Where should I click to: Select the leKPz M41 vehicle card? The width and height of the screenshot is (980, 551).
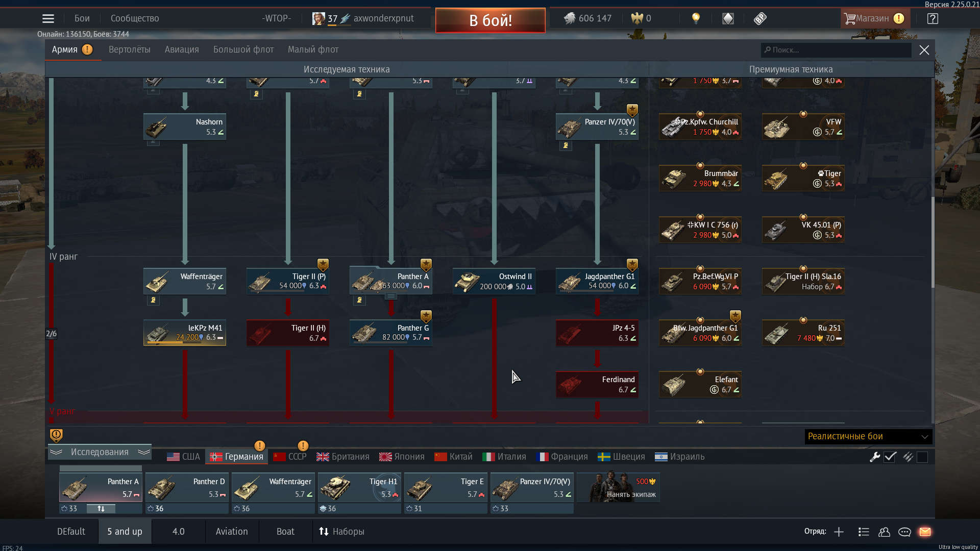[185, 333]
